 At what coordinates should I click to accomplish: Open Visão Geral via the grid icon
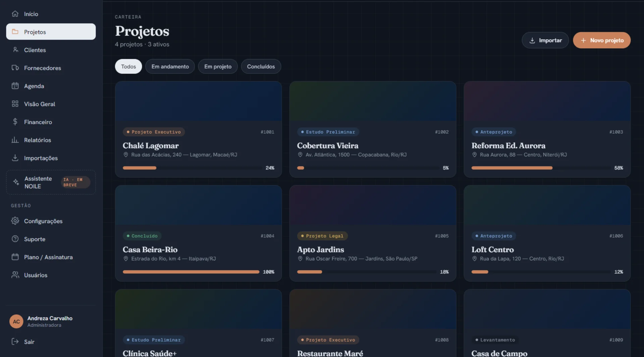pos(15,104)
